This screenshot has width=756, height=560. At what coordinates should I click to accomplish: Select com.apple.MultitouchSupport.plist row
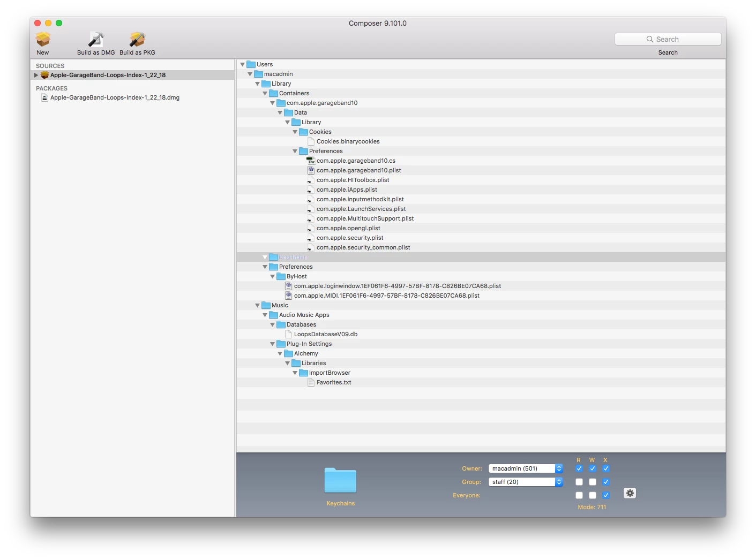tap(481, 218)
